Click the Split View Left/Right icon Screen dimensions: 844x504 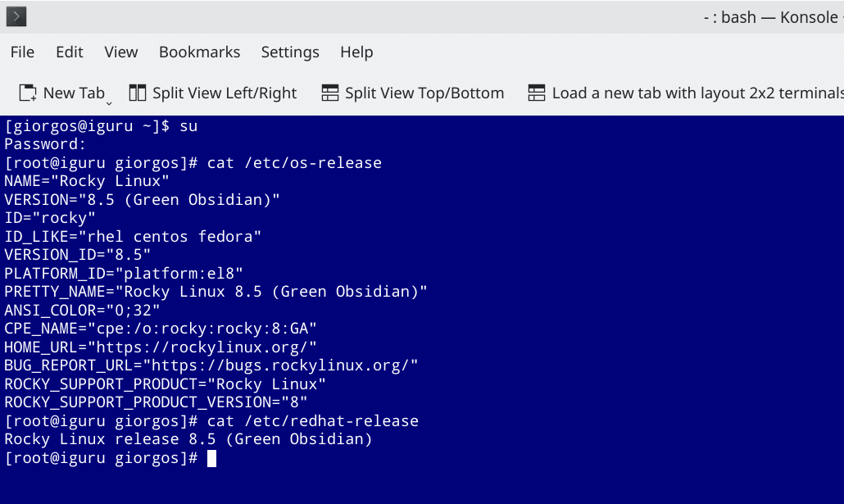(138, 93)
